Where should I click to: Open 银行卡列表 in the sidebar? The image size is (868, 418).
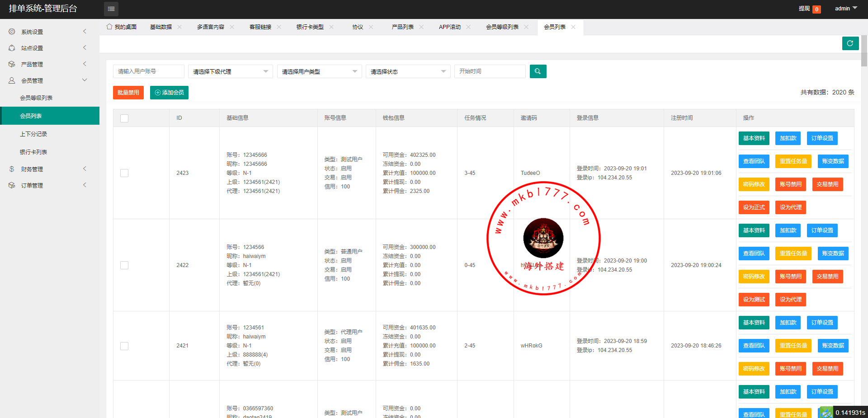coord(50,152)
